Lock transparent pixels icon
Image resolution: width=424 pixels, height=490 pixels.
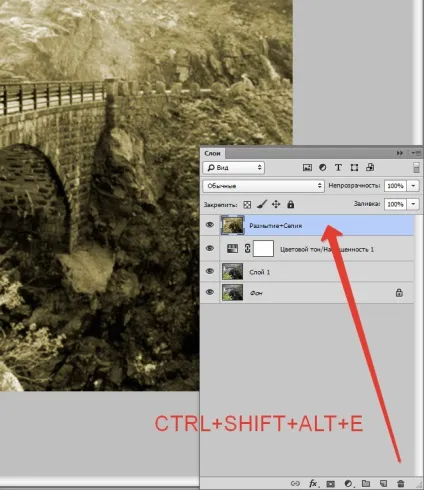[x=247, y=205]
